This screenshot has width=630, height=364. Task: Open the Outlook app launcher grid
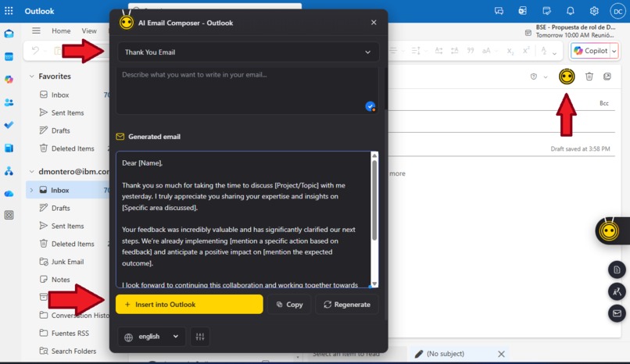coord(9,11)
